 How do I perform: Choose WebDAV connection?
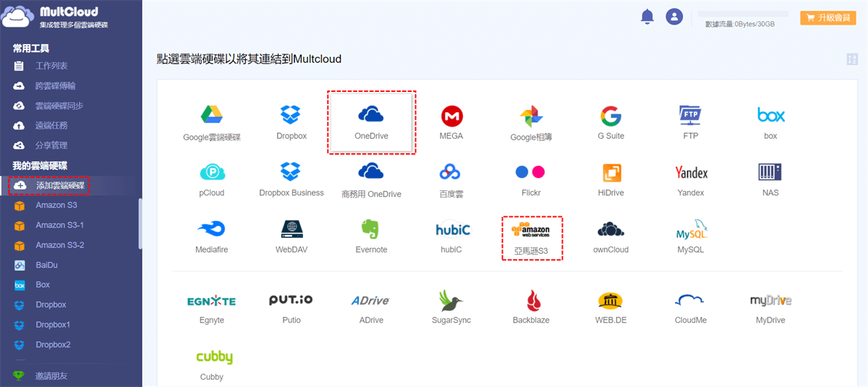coord(291,229)
